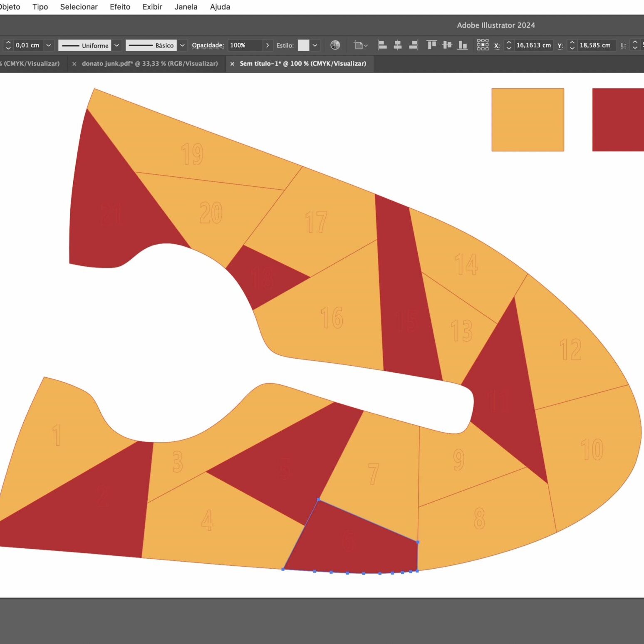Click the horizontal align center icon

tap(398, 45)
